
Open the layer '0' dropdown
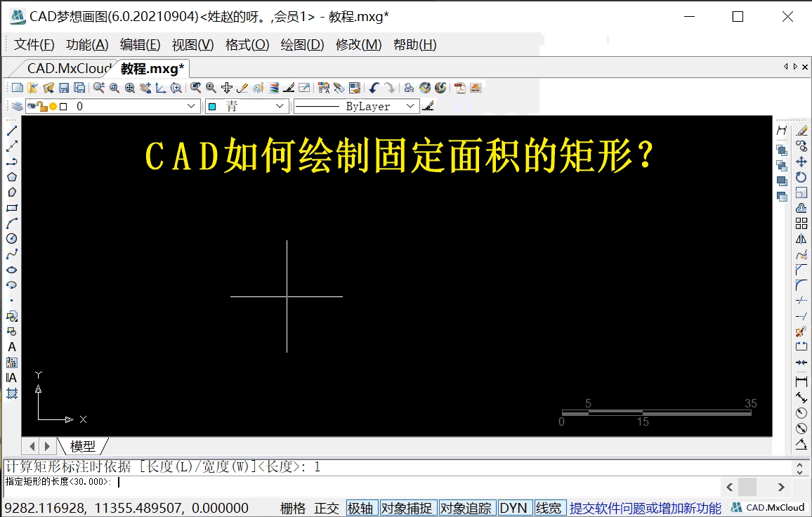point(191,106)
